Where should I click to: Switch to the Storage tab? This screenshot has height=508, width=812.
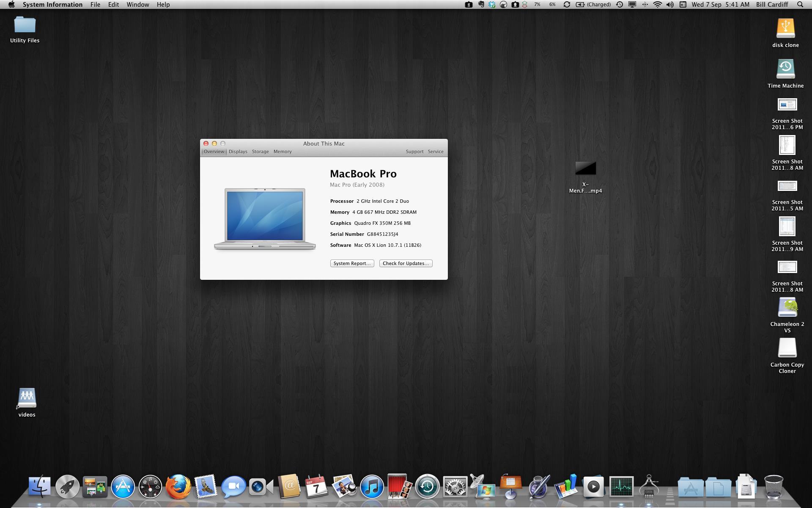tap(260, 152)
